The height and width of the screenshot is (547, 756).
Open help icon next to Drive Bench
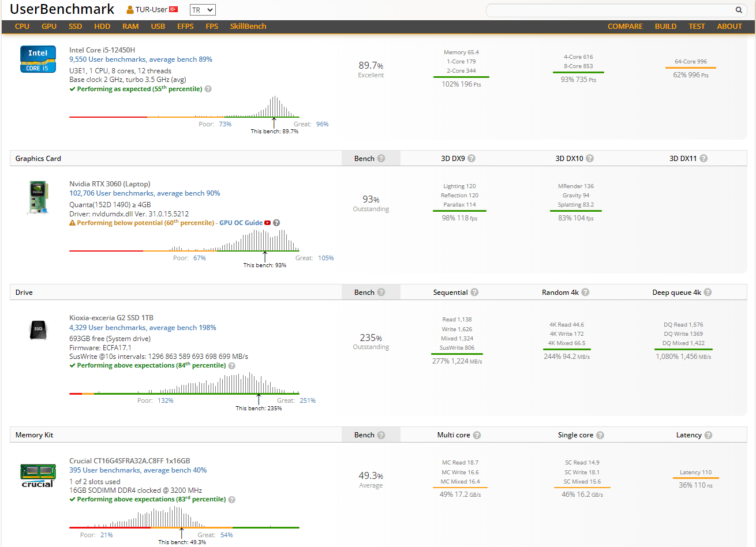[x=381, y=292]
